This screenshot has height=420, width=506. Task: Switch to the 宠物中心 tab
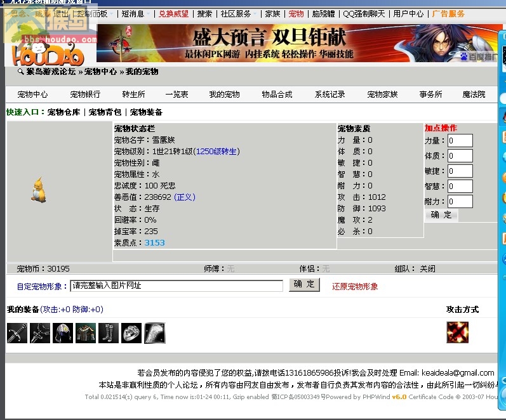click(x=32, y=95)
